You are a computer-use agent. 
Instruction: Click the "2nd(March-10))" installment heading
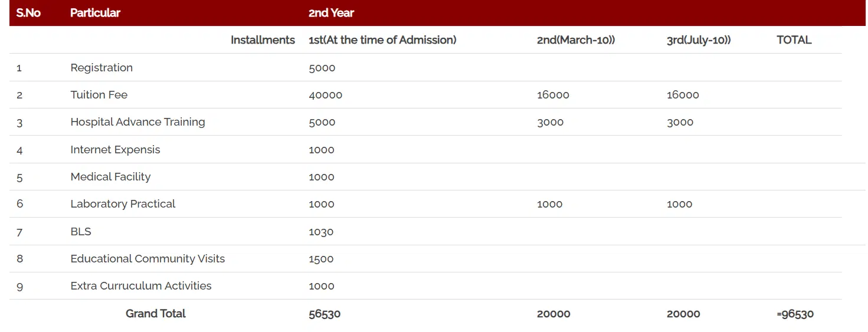click(x=576, y=40)
